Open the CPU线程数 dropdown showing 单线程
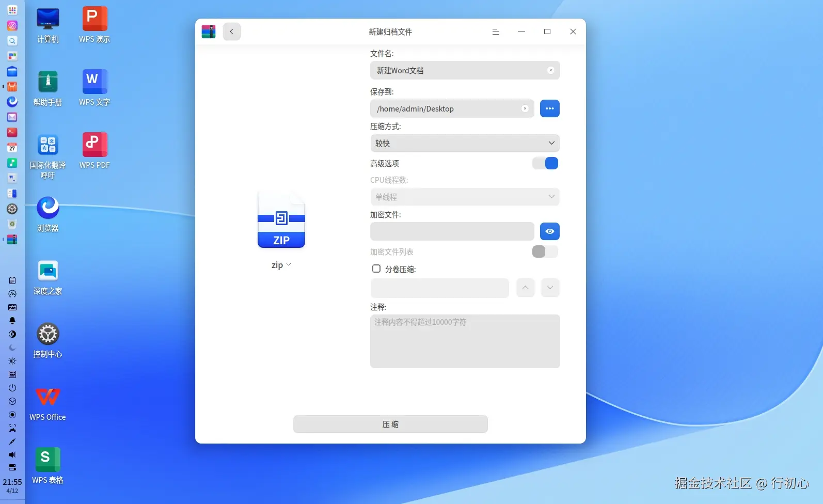This screenshot has width=823, height=504. coord(465,197)
